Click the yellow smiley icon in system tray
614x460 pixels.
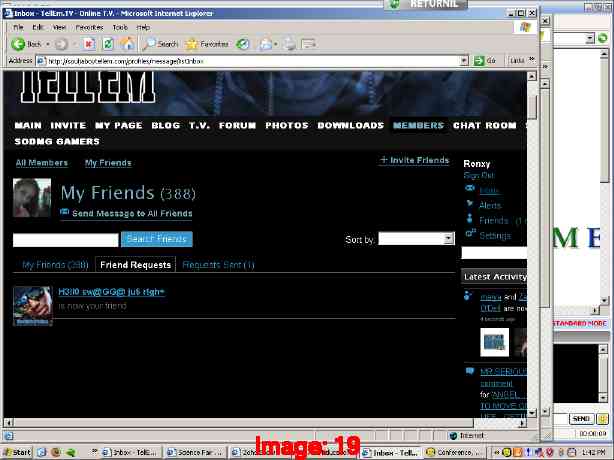[x=506, y=452]
